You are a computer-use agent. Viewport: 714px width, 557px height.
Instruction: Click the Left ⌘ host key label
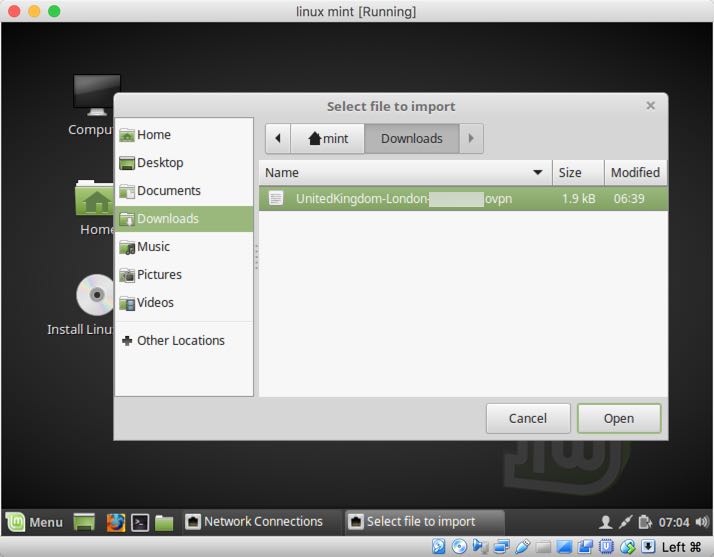click(x=682, y=547)
